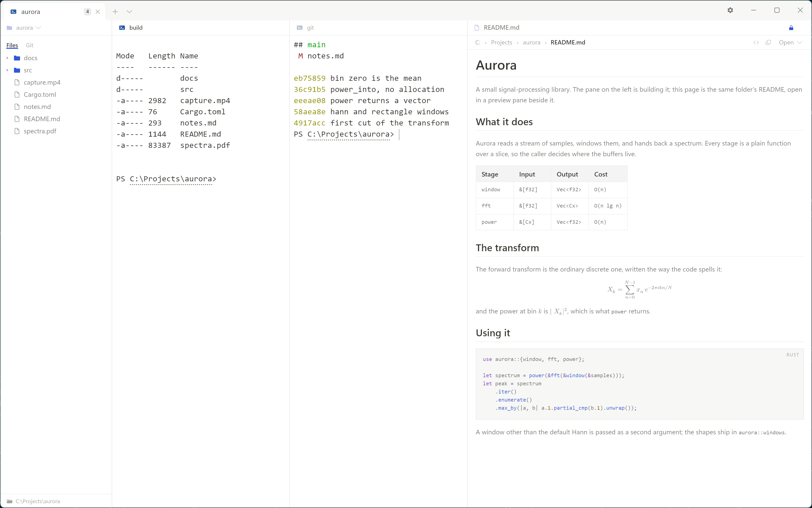Click the folder icon in bottom status bar
Screen dimensions: 812x508
(x=9, y=501)
